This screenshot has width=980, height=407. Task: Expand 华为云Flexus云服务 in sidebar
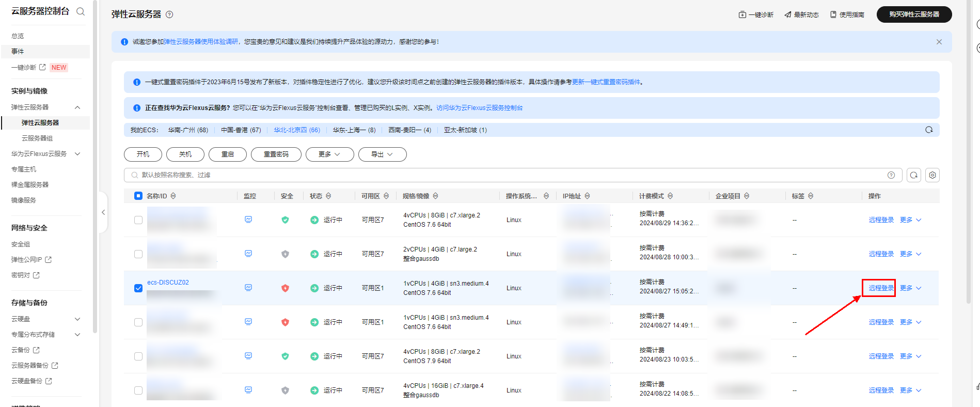tap(77, 154)
